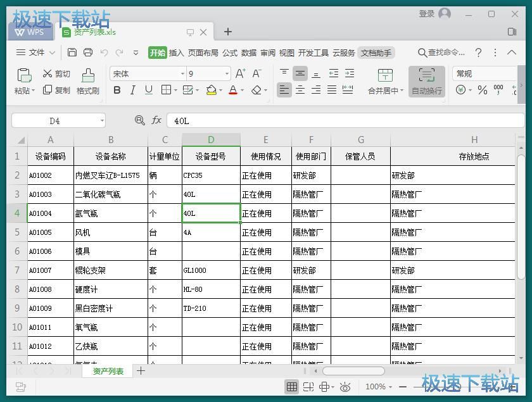Switch to the 视图 View tab
Image resolution: width=532 pixels, height=402 pixels.
(286, 53)
